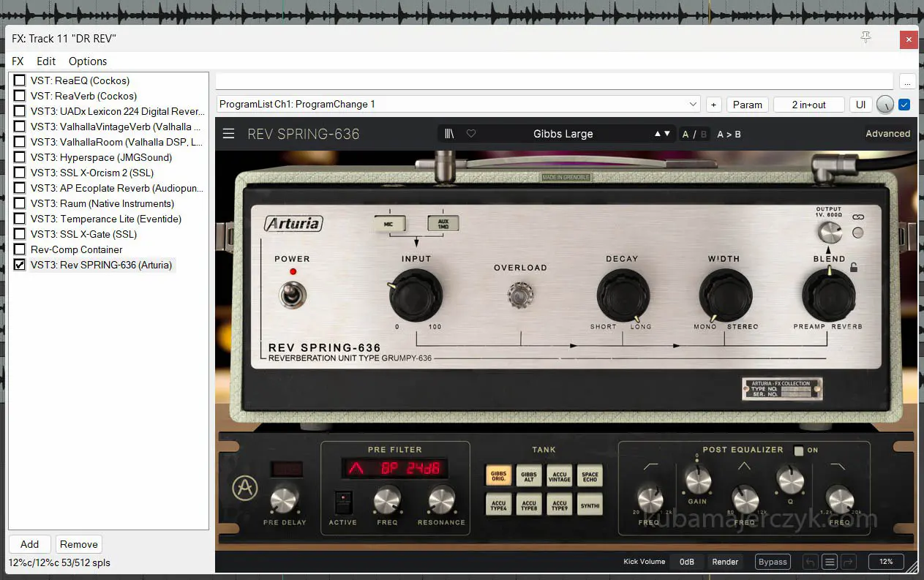Open the 2 in+out pin routing

tap(808, 105)
